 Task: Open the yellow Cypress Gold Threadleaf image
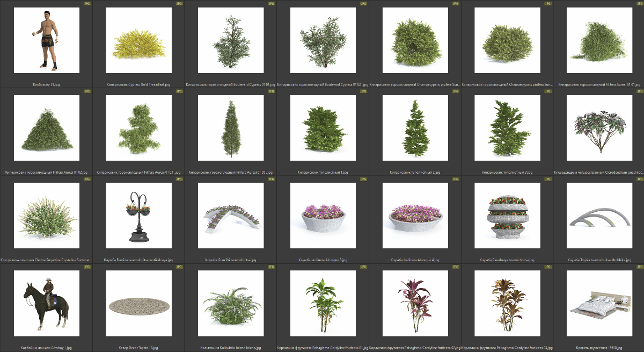(x=138, y=41)
